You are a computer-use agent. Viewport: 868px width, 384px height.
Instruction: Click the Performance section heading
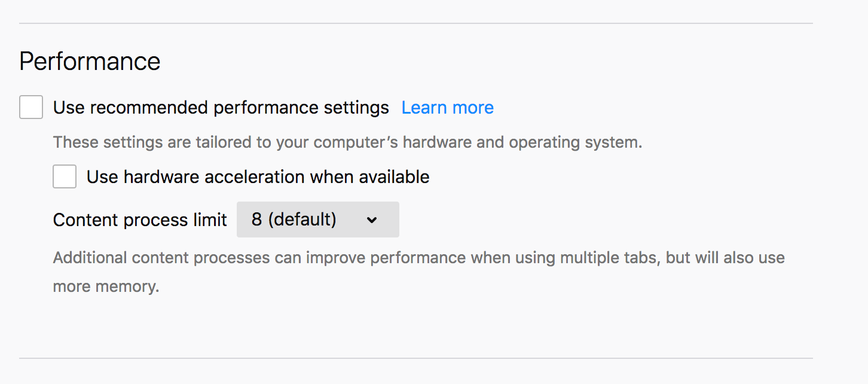coord(90,62)
